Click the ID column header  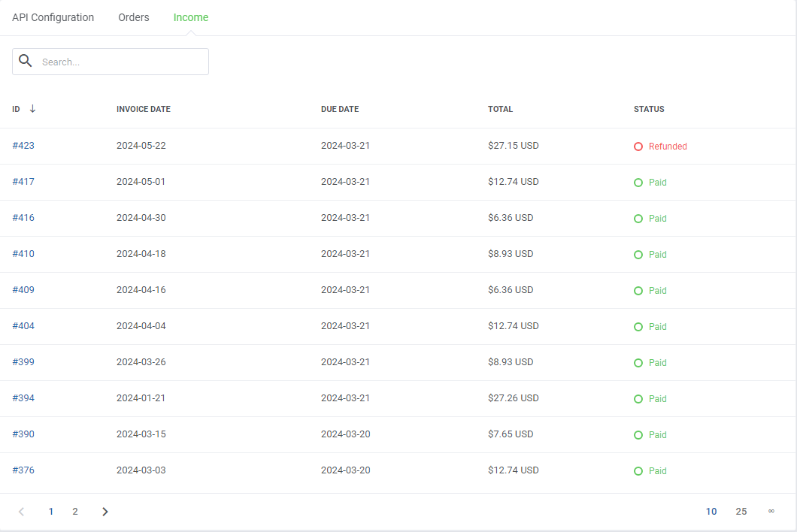pos(17,109)
